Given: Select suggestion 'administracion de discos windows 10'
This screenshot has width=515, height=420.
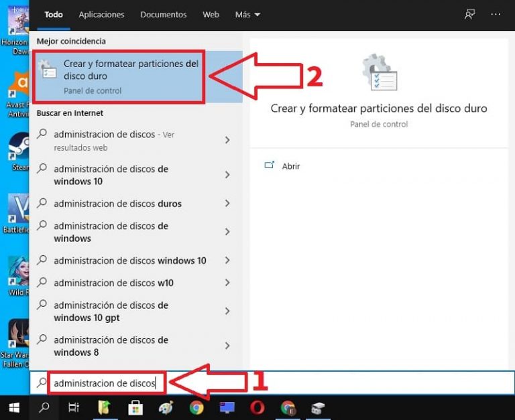Looking at the screenshot, I should 130,261.
